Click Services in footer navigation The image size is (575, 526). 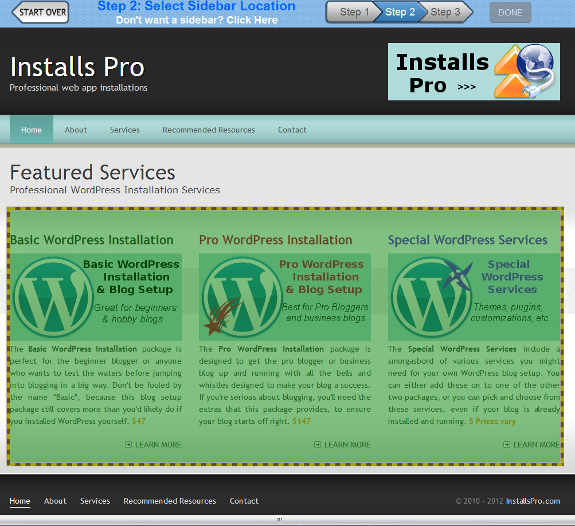(x=95, y=501)
